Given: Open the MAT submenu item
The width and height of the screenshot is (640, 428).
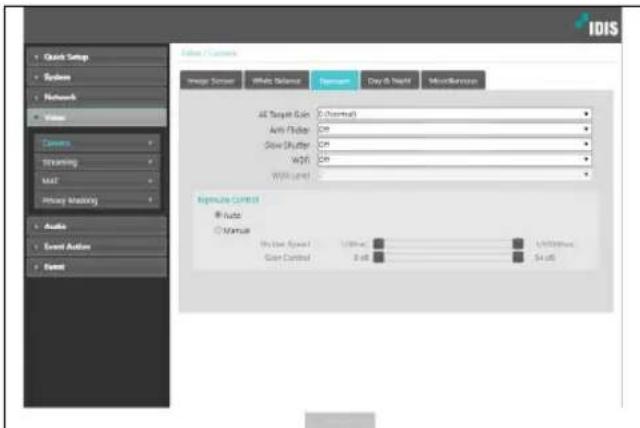Looking at the screenshot, I should coord(97,181).
